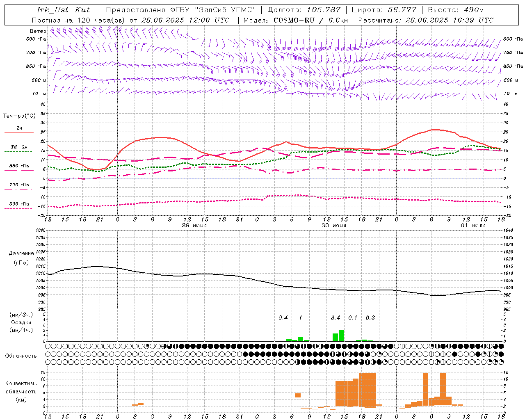525x420 pixels.
Task: Click the '(мм/1ч.)' unit label
Action: (x=21, y=330)
